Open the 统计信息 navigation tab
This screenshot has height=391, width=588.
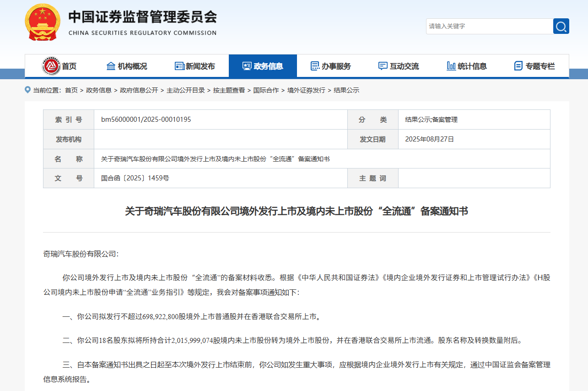pos(467,66)
